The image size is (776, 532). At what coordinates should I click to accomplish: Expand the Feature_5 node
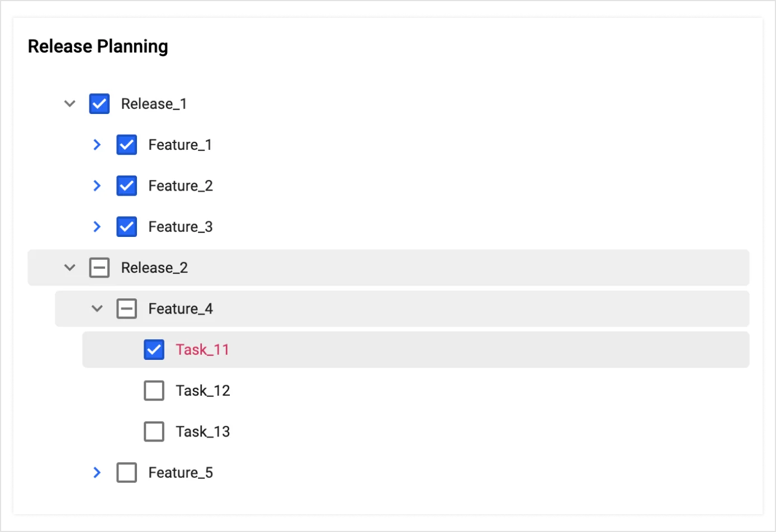[97, 472]
